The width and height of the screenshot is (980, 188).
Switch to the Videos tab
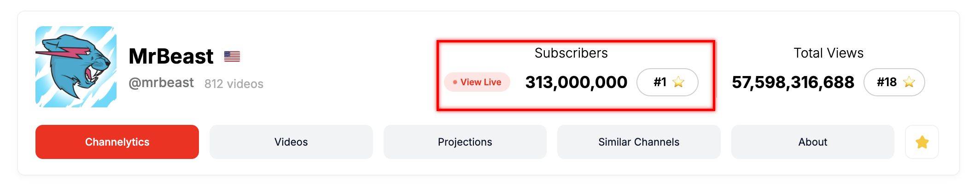tap(291, 142)
